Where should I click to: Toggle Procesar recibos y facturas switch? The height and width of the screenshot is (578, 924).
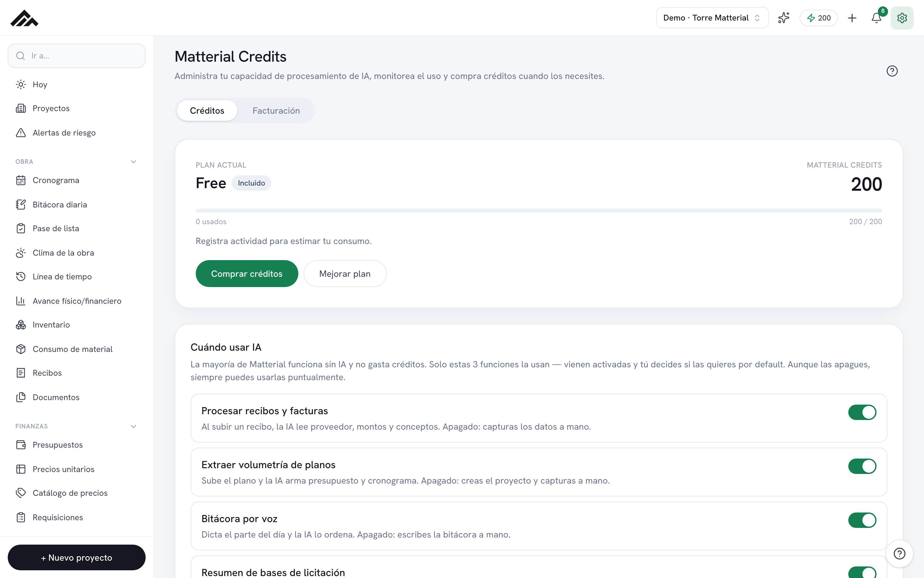pos(862,412)
